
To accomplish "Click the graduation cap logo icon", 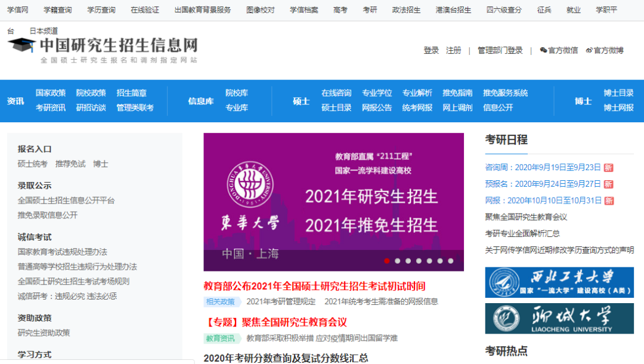I will click(x=22, y=45).
